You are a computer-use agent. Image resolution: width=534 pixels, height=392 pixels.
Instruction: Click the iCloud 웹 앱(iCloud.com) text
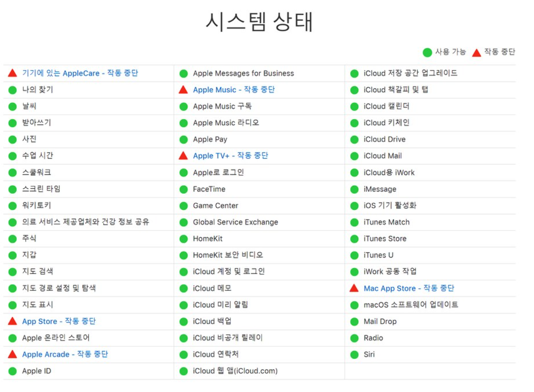[235, 371]
